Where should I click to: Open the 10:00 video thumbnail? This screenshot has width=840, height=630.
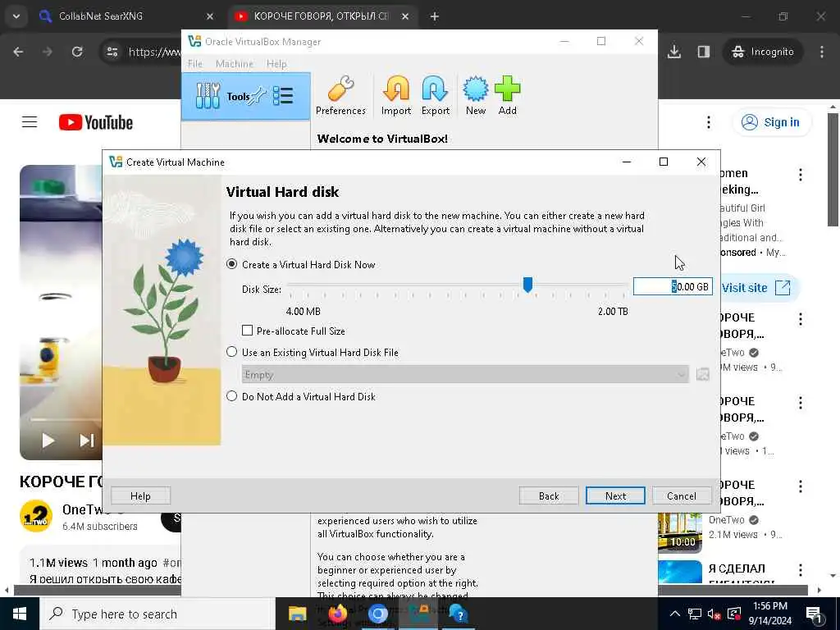(680, 532)
